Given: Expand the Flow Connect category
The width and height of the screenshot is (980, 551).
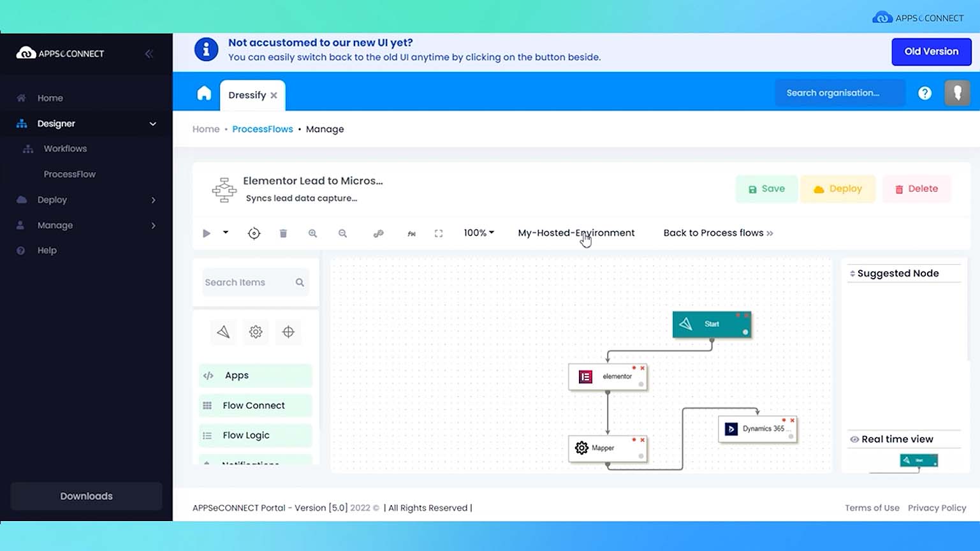Looking at the screenshot, I should pyautogui.click(x=255, y=406).
